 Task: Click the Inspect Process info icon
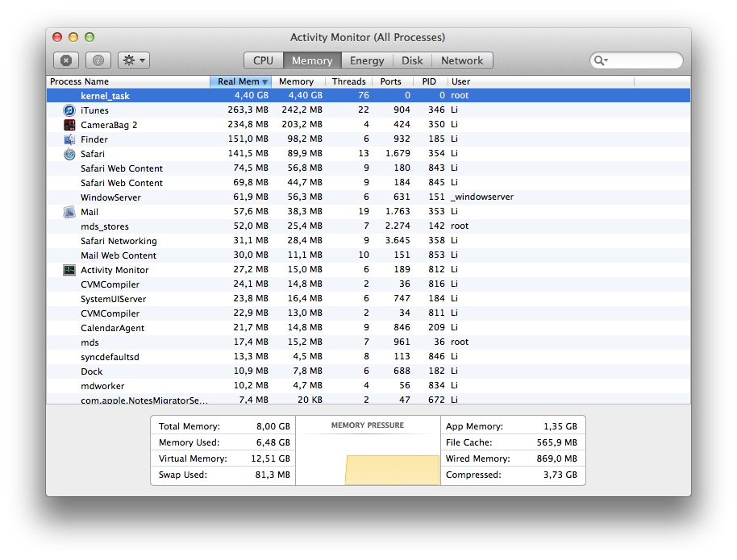point(98,60)
